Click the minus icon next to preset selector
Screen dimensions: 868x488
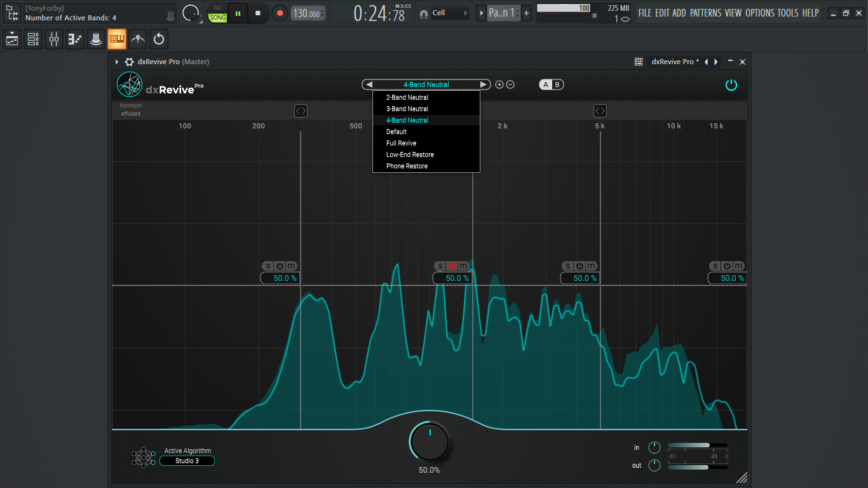[510, 85]
